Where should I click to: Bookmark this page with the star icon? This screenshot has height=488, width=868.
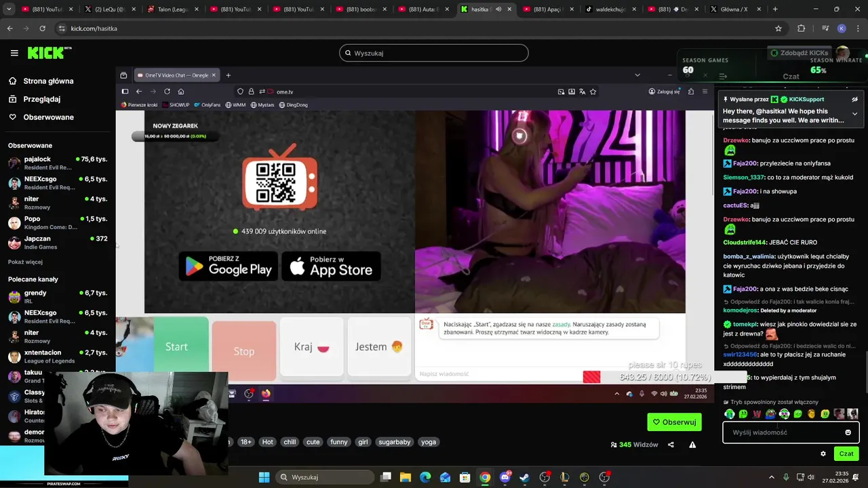[x=778, y=28]
